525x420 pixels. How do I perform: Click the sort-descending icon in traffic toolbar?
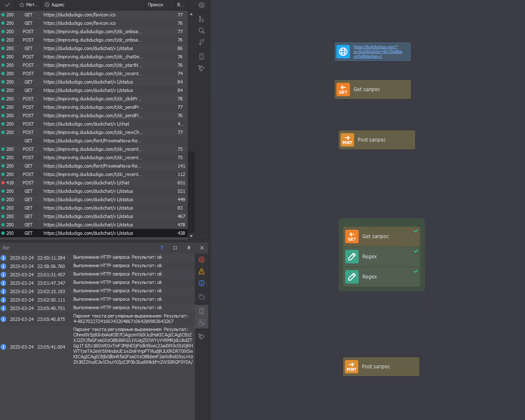coord(202,42)
